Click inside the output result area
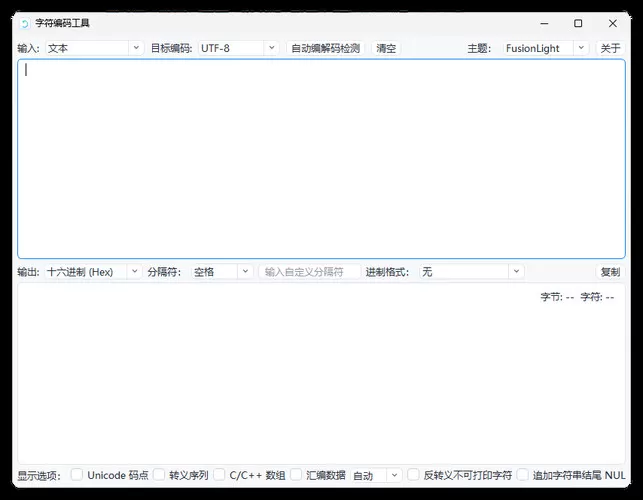Image resolution: width=643 pixels, height=500 pixels. point(321,373)
